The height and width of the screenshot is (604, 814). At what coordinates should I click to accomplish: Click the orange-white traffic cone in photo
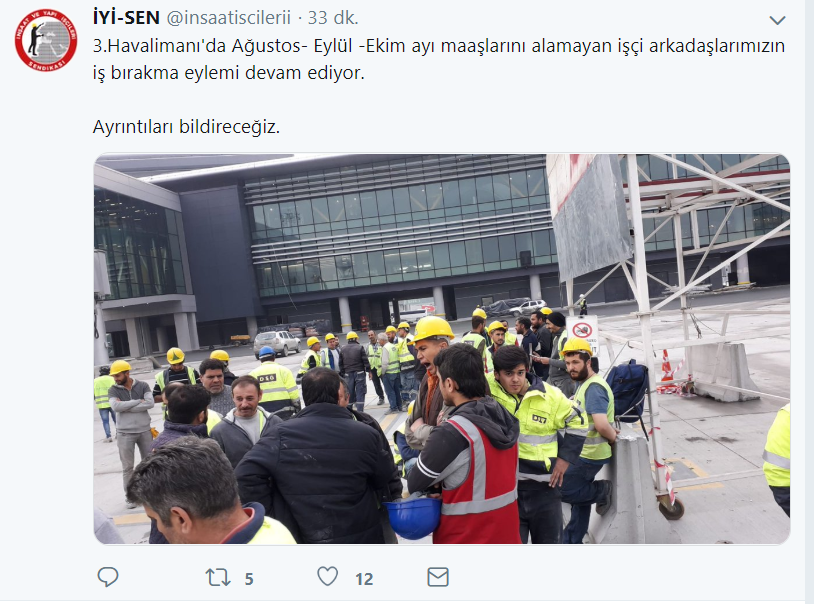[667, 366]
